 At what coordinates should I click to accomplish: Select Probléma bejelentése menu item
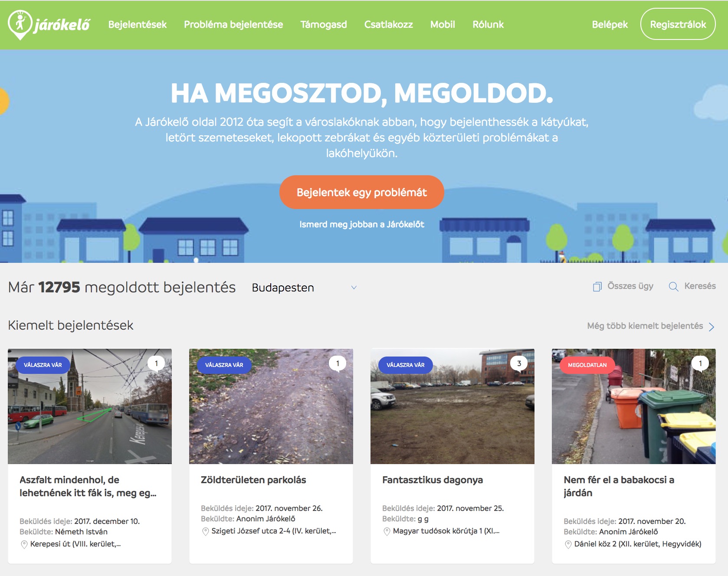(233, 25)
